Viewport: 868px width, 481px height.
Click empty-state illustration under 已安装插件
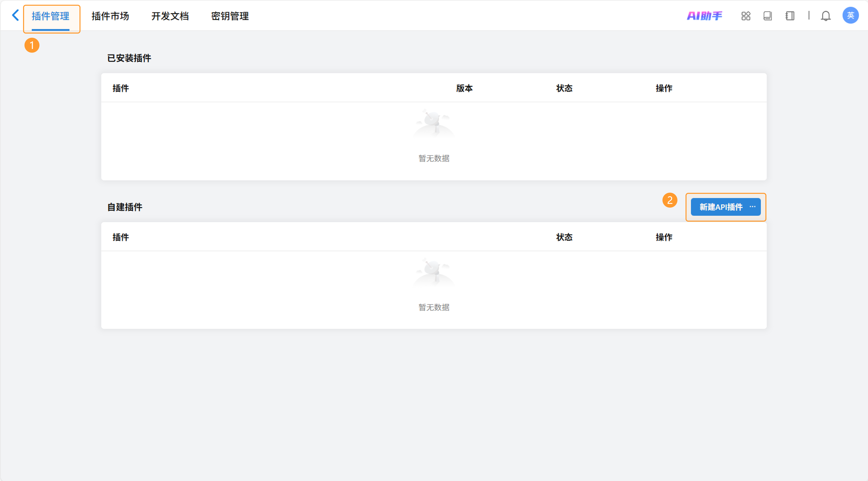click(434, 123)
